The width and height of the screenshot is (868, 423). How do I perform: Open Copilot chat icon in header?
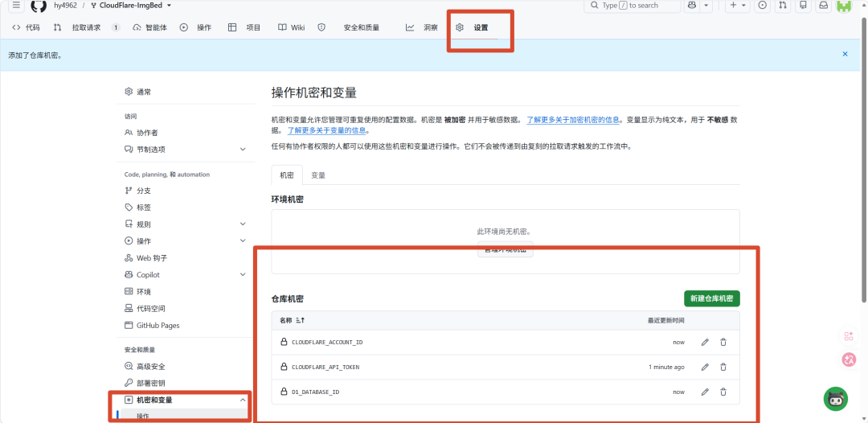(x=692, y=6)
